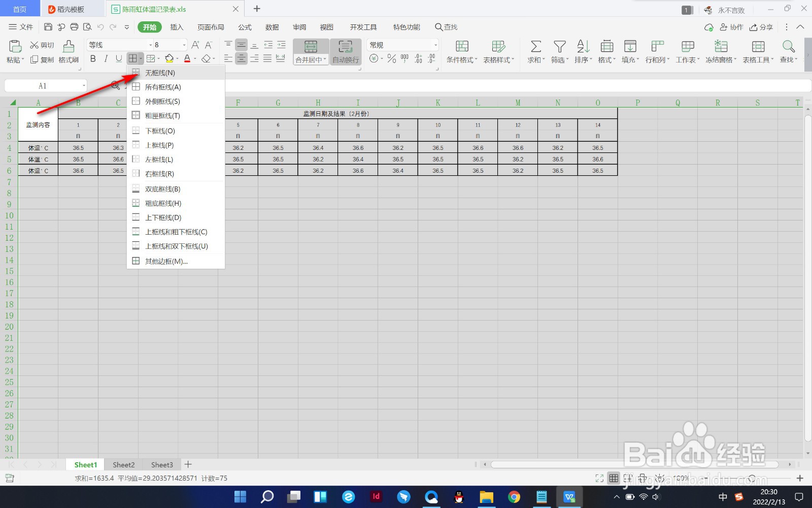Select Thick Box Border (粗匣框线) menu item

coord(176,115)
